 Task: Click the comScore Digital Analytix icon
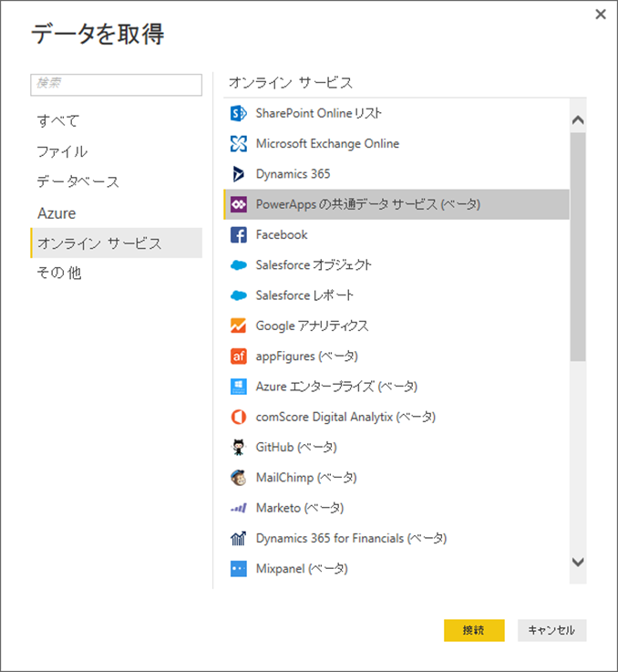pos(238,417)
